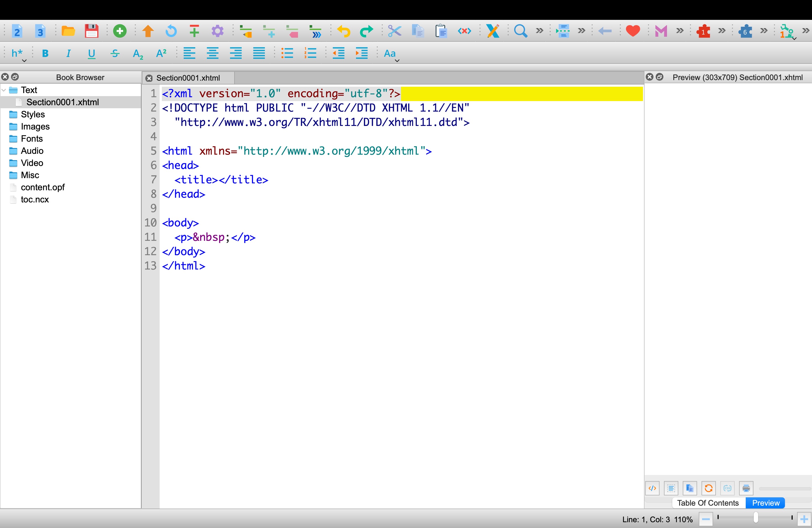The height and width of the screenshot is (528, 812).
Task: Open the Aa change case dropdown
Action: coord(391,54)
